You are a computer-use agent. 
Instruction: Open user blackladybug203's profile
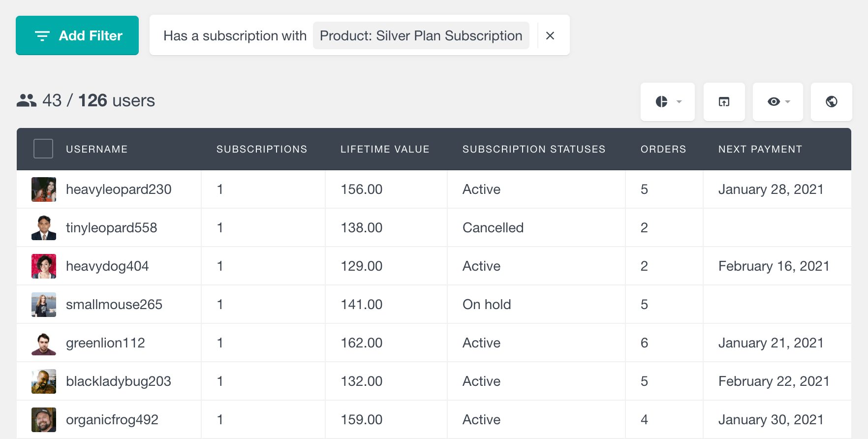tap(119, 381)
